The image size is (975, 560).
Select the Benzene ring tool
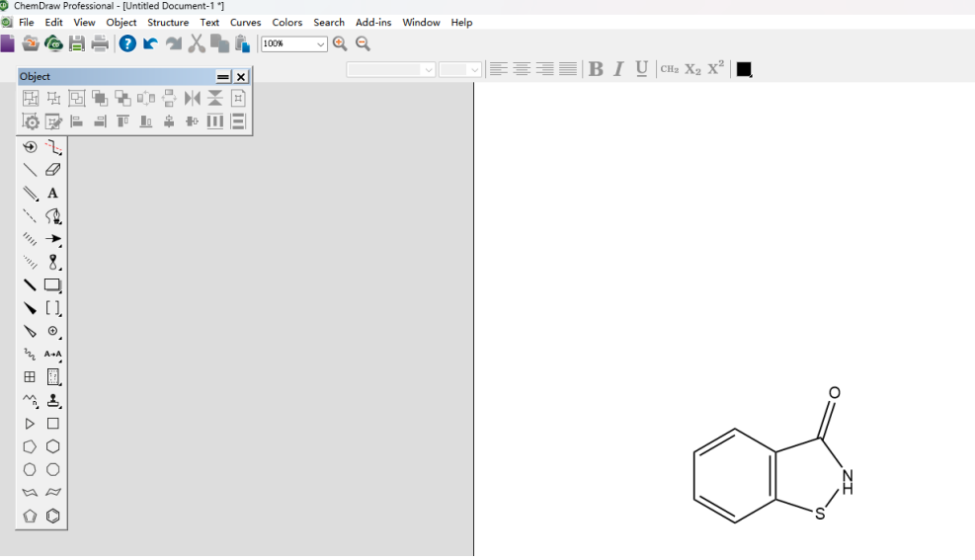[53, 516]
